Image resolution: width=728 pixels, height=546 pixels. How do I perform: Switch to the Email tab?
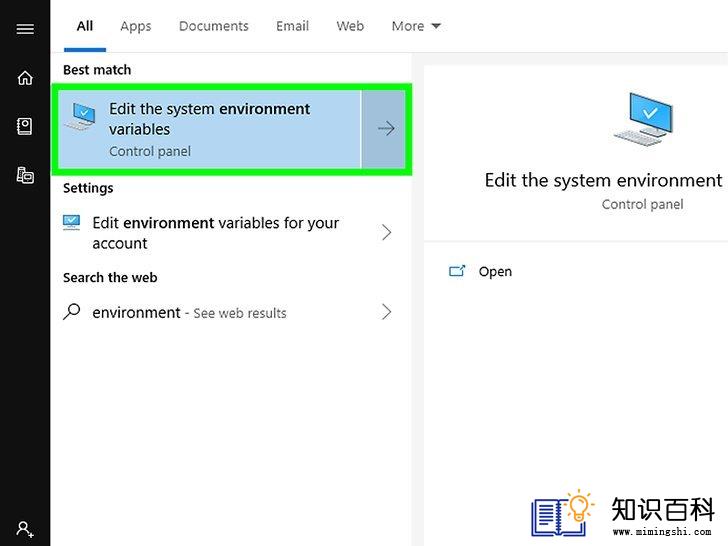tap(292, 26)
